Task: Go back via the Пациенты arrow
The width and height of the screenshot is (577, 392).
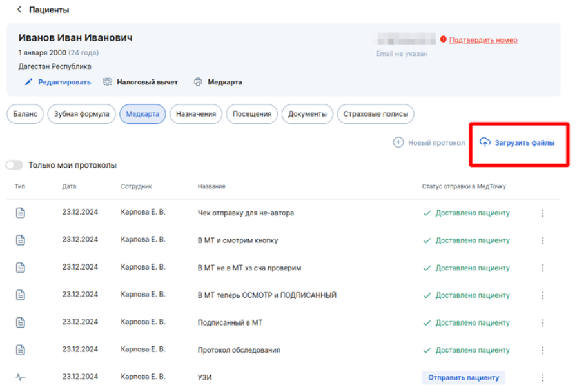Action: click(x=19, y=10)
